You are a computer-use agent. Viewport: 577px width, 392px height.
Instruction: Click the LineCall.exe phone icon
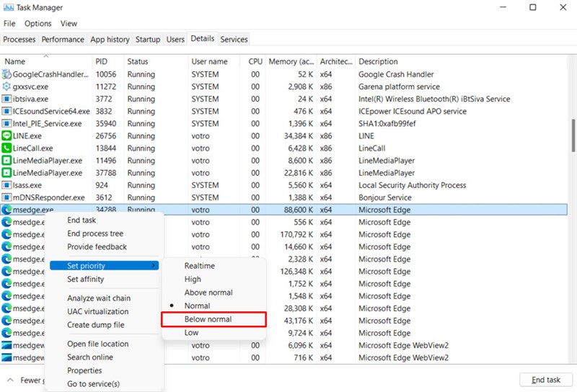coord(6,148)
